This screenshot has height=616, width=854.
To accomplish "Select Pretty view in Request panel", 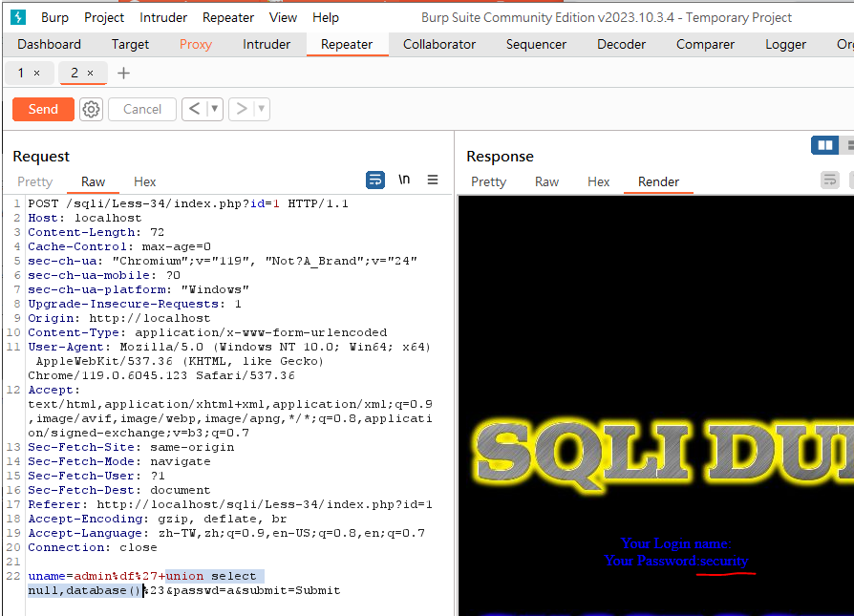I will tap(34, 181).
